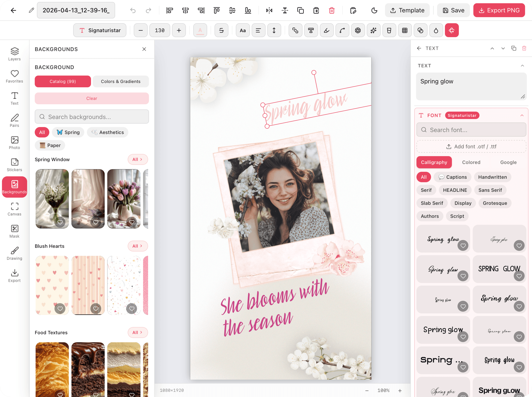Clear the selected background
The width and height of the screenshot is (532, 397).
click(x=92, y=98)
